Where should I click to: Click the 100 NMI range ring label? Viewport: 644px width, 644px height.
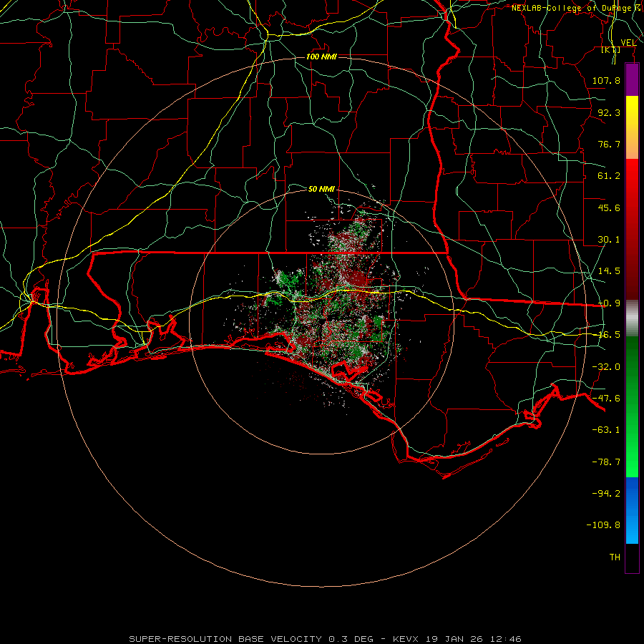tap(321, 57)
